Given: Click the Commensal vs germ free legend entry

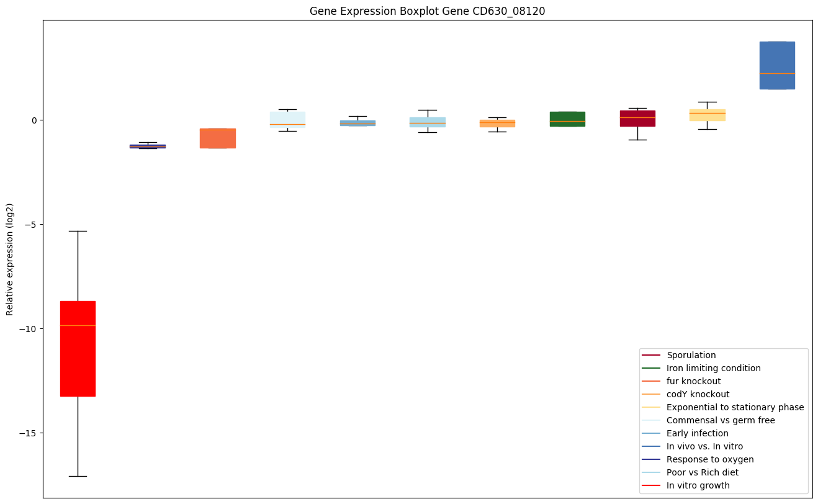Looking at the screenshot, I should (x=720, y=420).
